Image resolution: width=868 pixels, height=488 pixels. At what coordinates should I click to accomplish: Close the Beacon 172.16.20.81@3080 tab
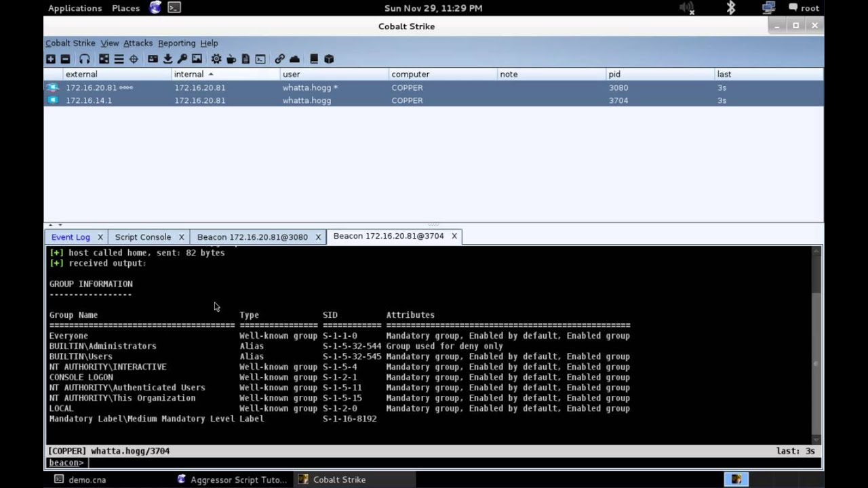[x=317, y=237]
